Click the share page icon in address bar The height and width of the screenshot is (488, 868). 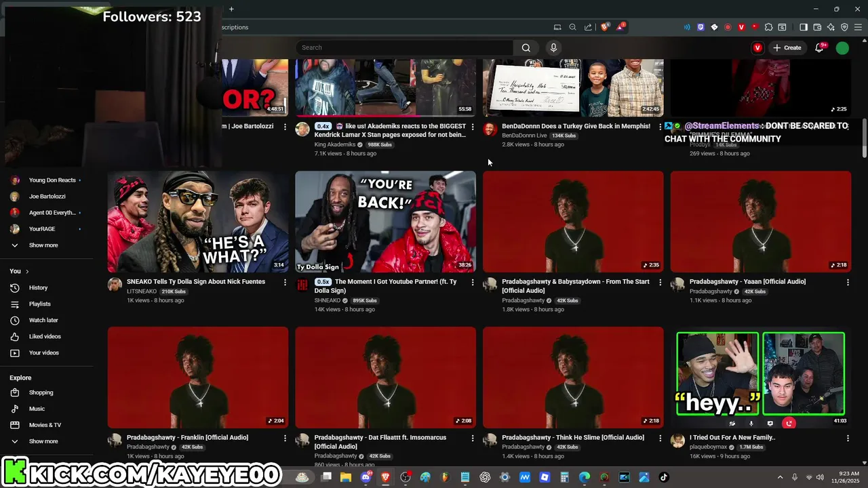pyautogui.click(x=588, y=27)
